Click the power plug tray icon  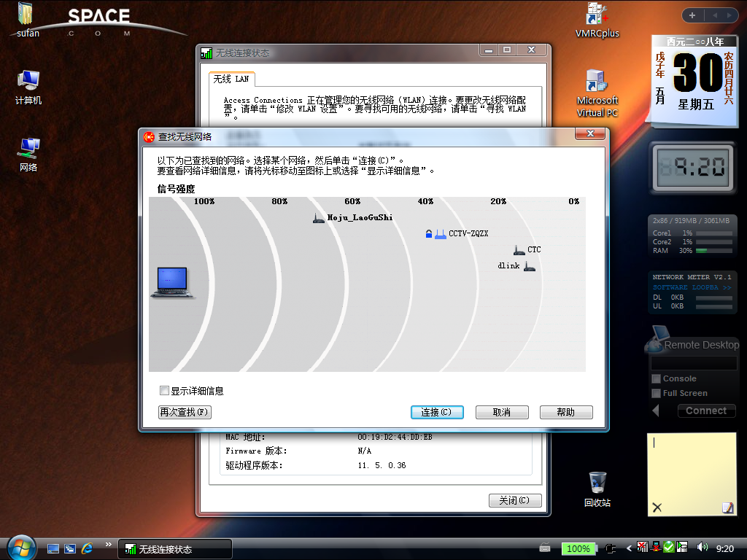pos(611,548)
